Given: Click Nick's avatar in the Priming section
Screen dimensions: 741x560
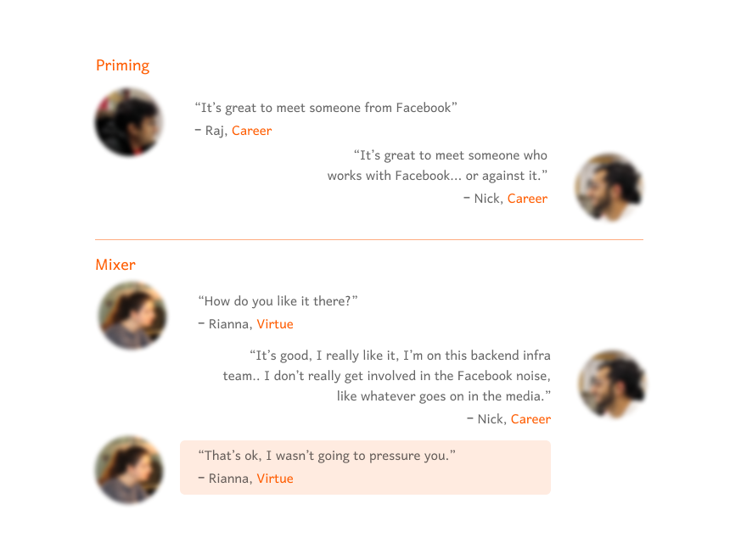Looking at the screenshot, I should pyautogui.click(x=609, y=188).
